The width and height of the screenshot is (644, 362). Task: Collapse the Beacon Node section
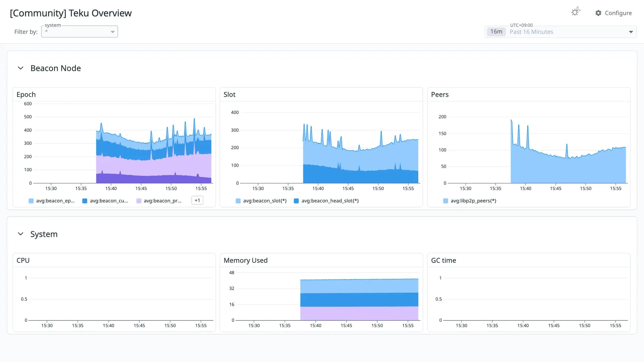[x=20, y=68]
